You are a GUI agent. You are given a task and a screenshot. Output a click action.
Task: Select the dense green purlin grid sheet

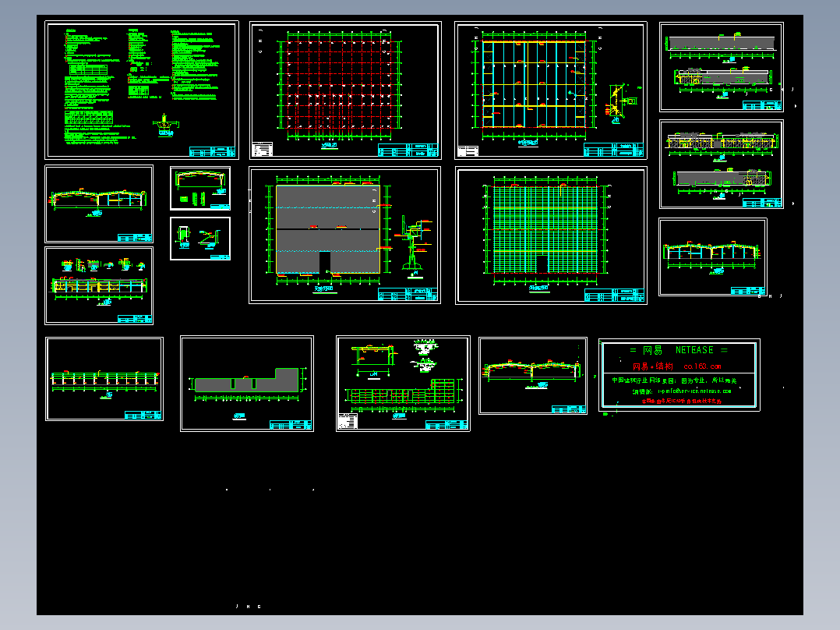pos(551,235)
